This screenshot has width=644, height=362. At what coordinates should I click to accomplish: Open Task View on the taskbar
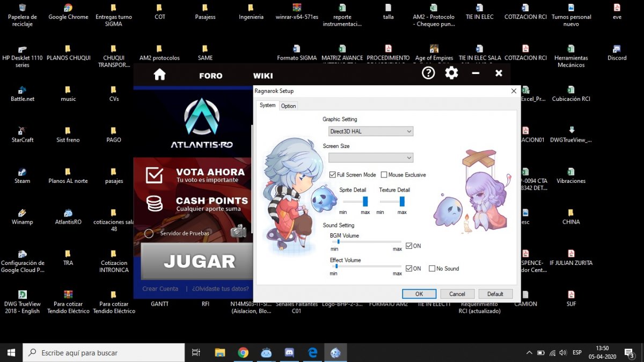click(196, 352)
